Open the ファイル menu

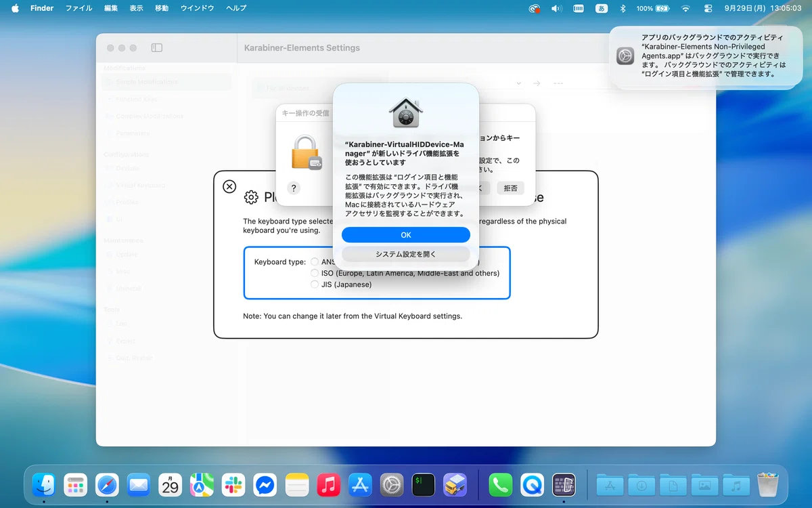tap(78, 8)
